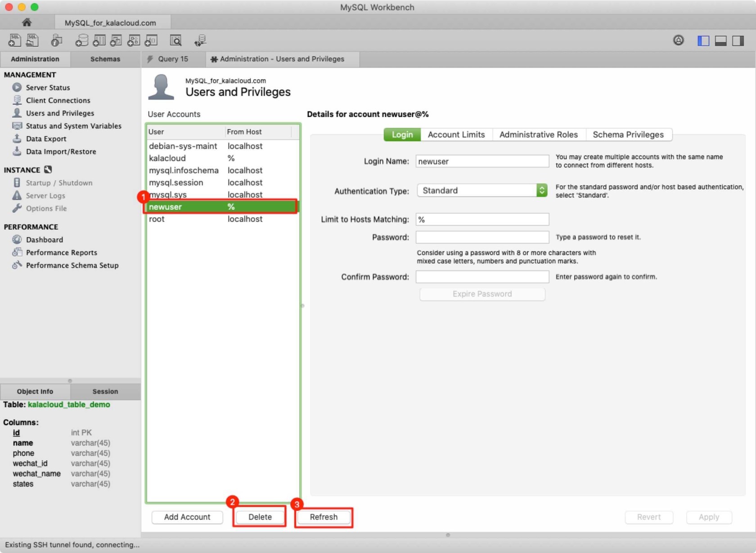This screenshot has height=553, width=756.
Task: Switch to Schemas sidebar tab
Action: pyautogui.click(x=105, y=59)
